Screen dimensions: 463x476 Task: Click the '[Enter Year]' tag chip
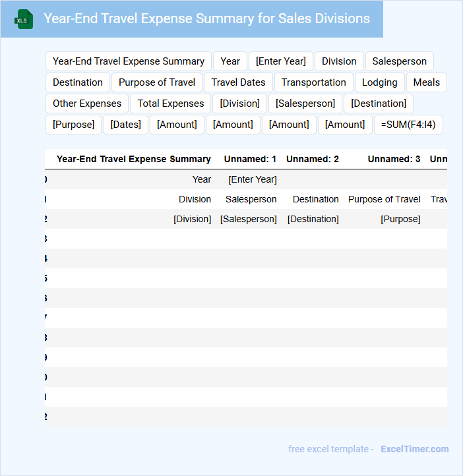pos(281,61)
